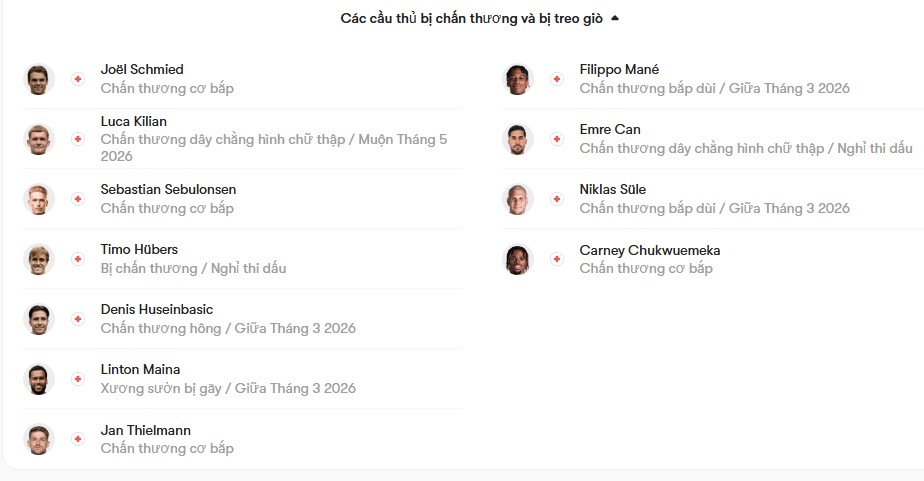Image resolution: width=924 pixels, height=481 pixels.
Task: Click the injury icon beside Joël Schmied
Action: (78, 79)
